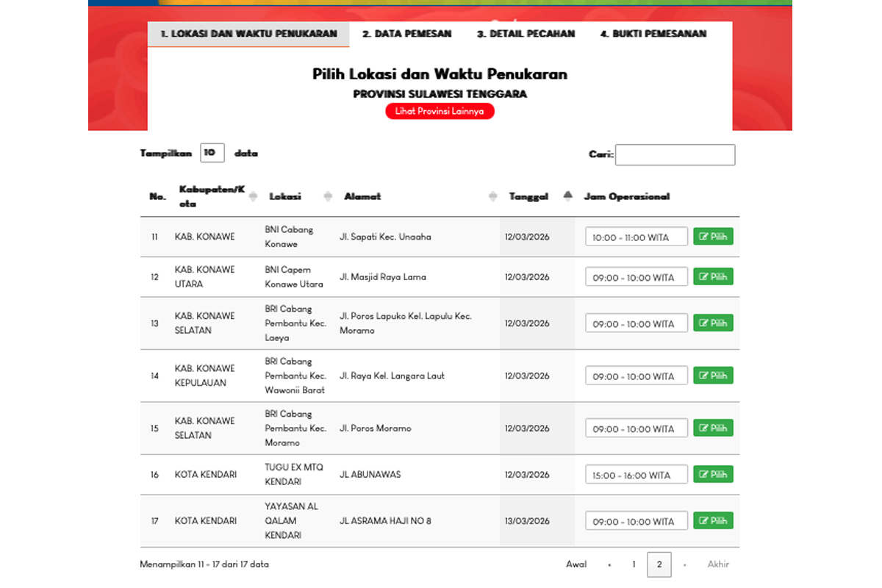Sort table by Alamat column arrows

click(492, 196)
